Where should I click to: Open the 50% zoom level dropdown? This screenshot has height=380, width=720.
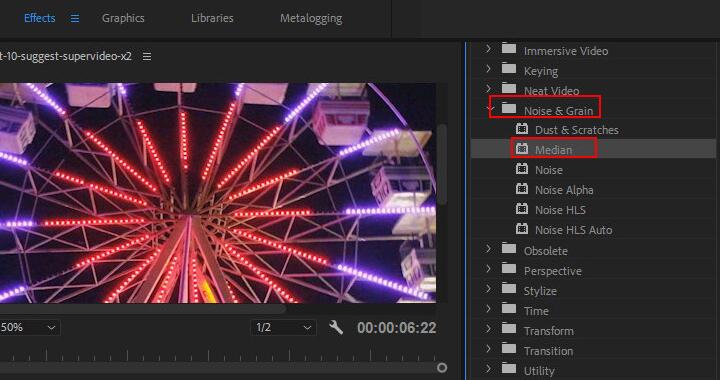(29, 328)
